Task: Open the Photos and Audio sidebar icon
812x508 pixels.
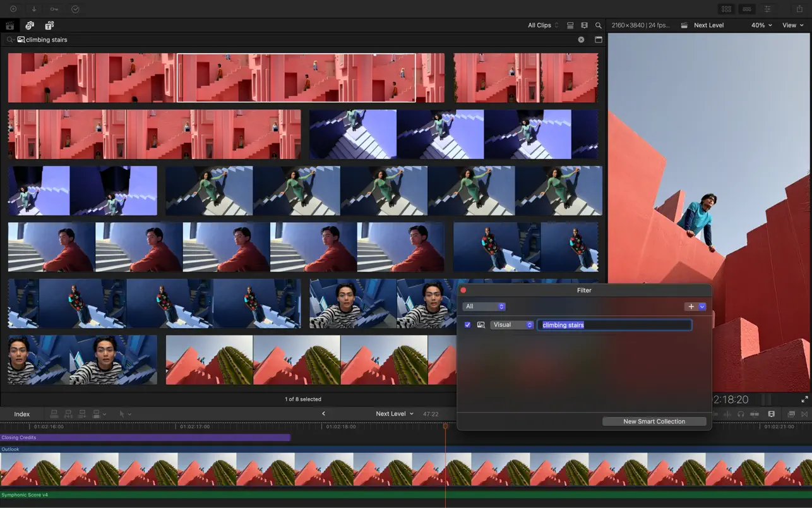Action: [x=30, y=25]
